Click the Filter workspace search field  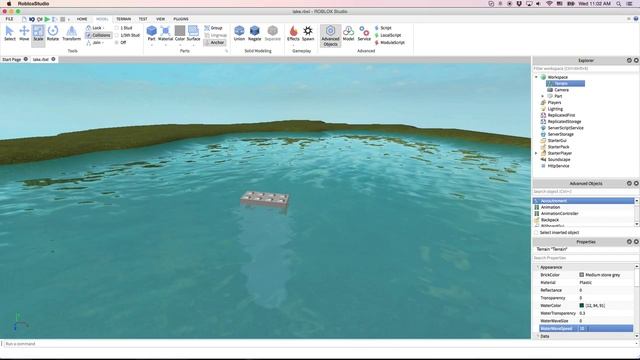(586, 69)
